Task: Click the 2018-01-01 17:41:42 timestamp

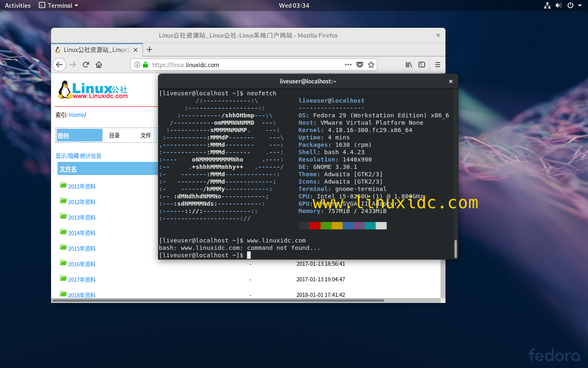Action: point(321,295)
